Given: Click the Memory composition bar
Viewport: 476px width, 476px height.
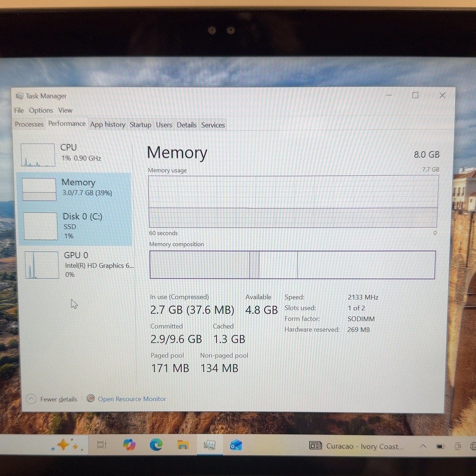Looking at the screenshot, I should tap(292, 265).
